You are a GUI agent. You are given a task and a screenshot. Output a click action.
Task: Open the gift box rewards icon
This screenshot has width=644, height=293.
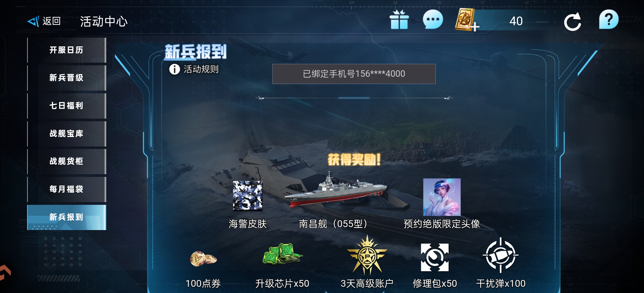pyautogui.click(x=399, y=20)
